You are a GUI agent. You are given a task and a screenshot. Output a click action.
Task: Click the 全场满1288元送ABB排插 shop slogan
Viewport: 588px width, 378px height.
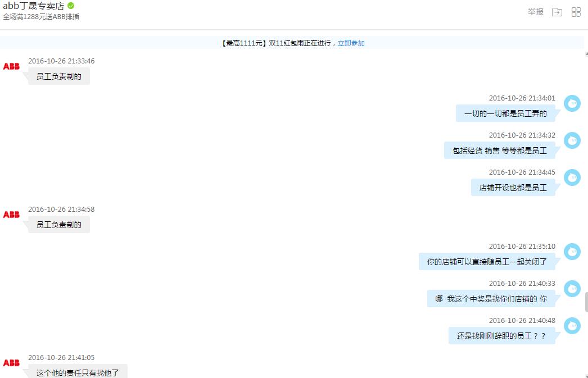pyautogui.click(x=41, y=17)
